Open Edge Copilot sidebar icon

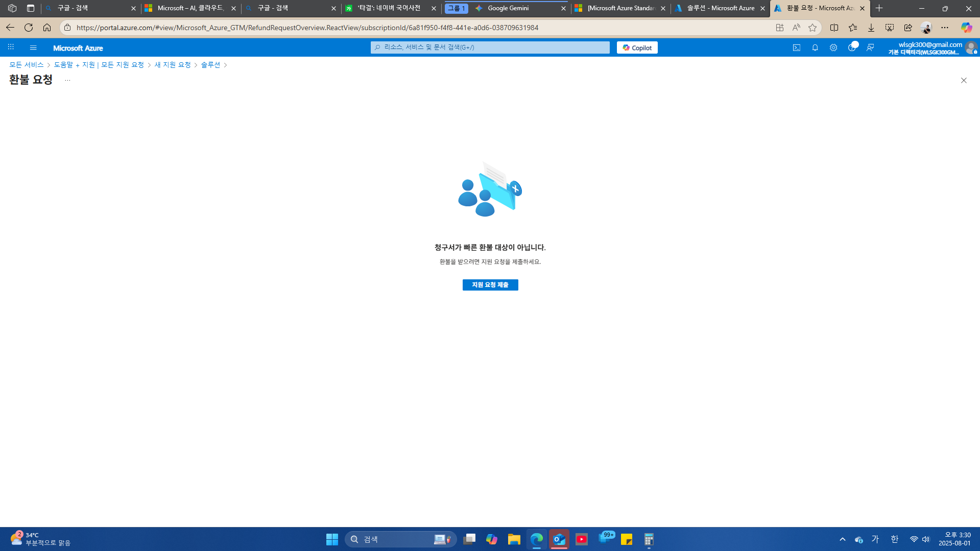[x=966, y=28]
